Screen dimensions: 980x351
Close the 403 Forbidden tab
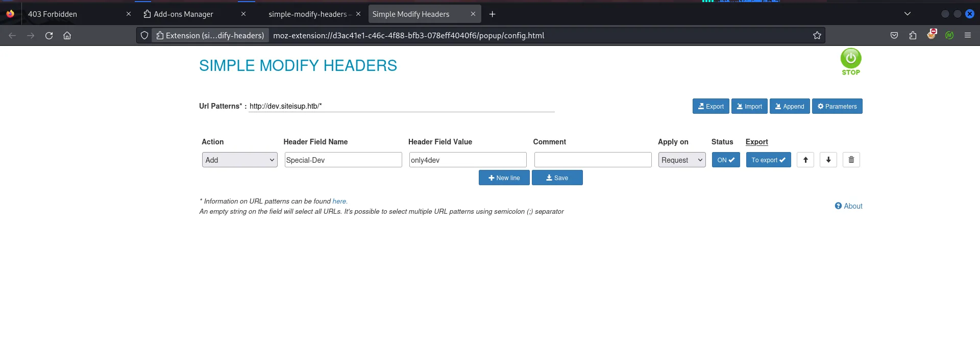129,14
